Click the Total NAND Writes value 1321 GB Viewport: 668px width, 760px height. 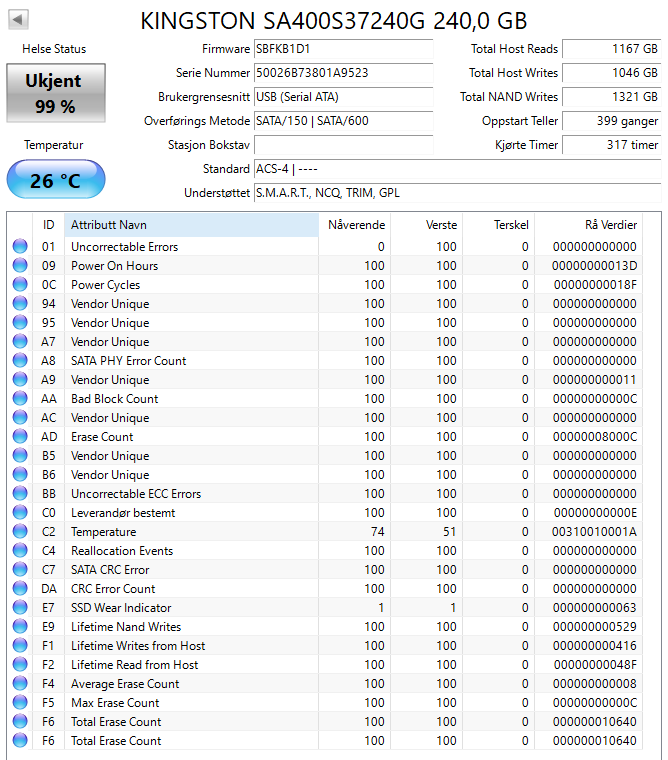[611, 97]
